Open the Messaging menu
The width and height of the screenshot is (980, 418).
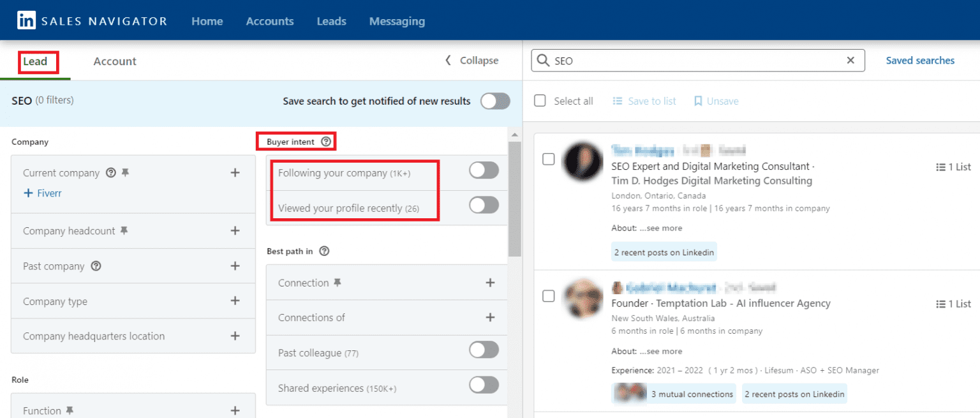point(396,21)
